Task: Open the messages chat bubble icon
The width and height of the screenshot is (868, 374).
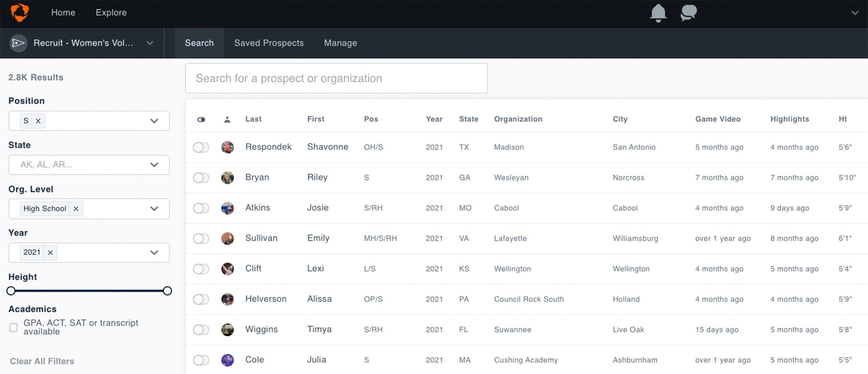Action: coord(688,13)
